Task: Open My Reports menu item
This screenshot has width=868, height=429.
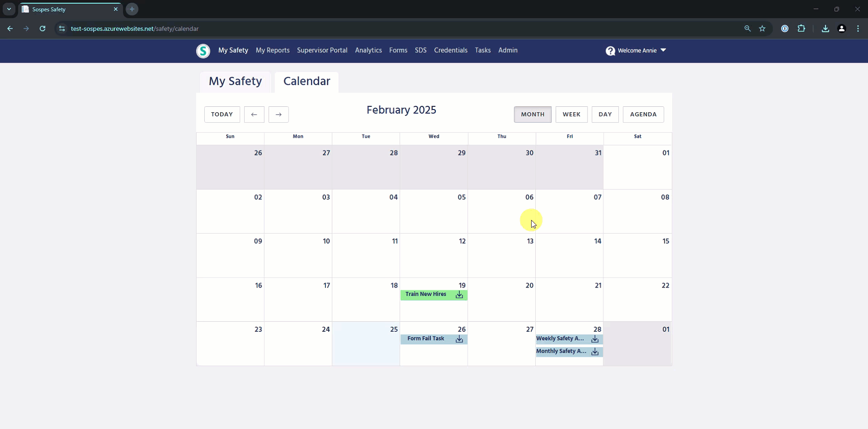Action: click(272, 50)
